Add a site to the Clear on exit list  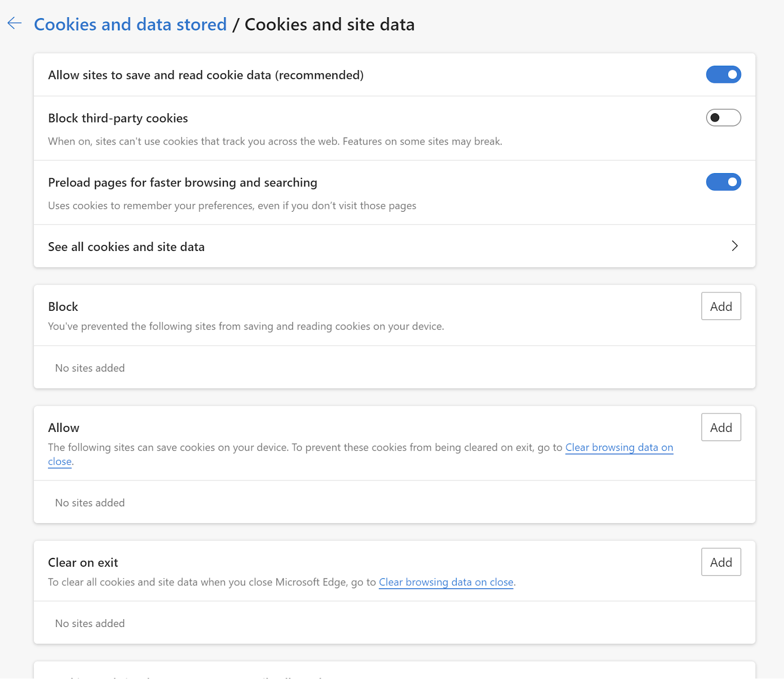tap(721, 562)
